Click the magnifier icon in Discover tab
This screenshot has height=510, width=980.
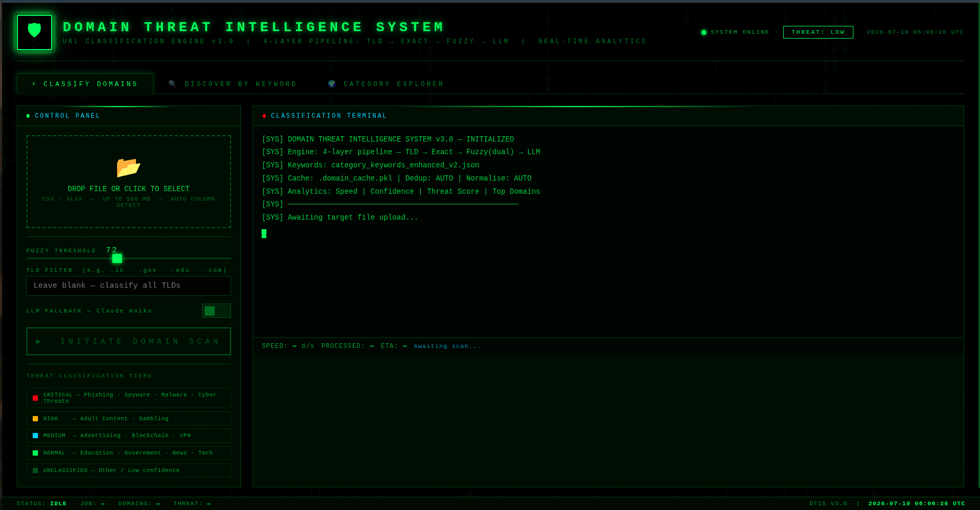click(x=172, y=84)
